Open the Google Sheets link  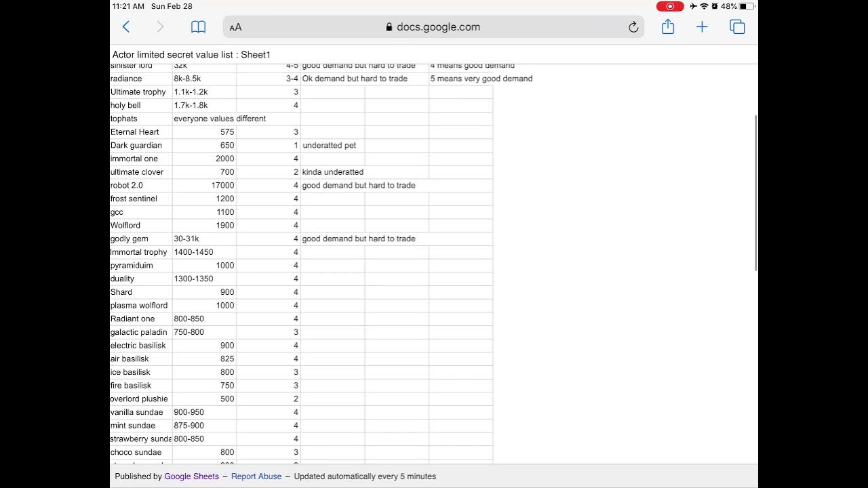click(x=191, y=476)
